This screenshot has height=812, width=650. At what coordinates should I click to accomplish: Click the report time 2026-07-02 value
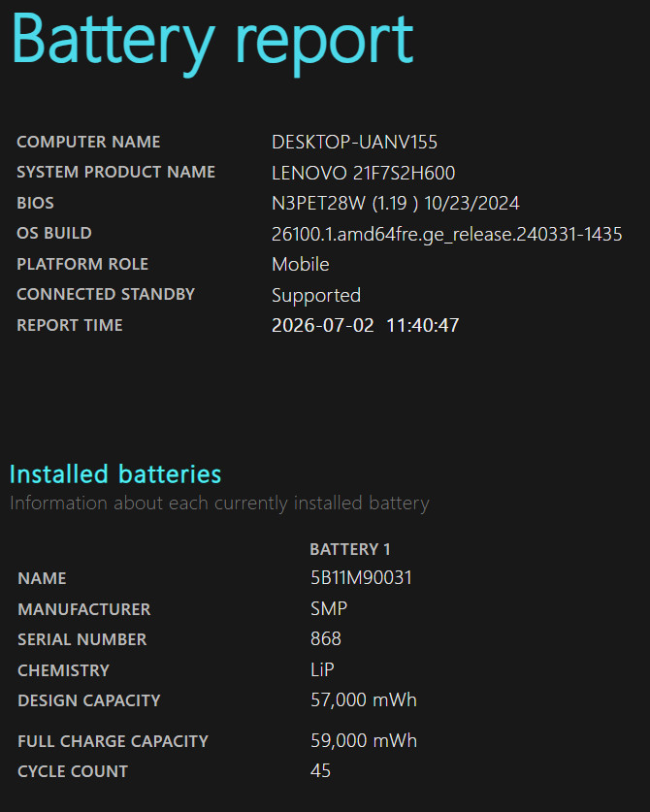pyautogui.click(x=365, y=325)
